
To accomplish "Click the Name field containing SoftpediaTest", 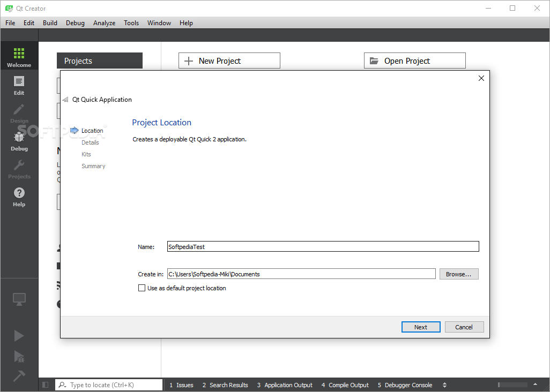I will tap(323, 246).
